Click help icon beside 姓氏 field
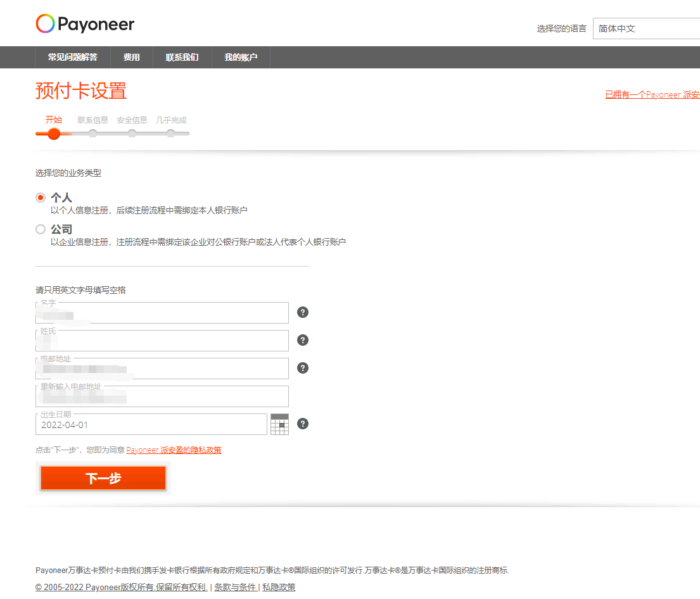 (x=303, y=340)
